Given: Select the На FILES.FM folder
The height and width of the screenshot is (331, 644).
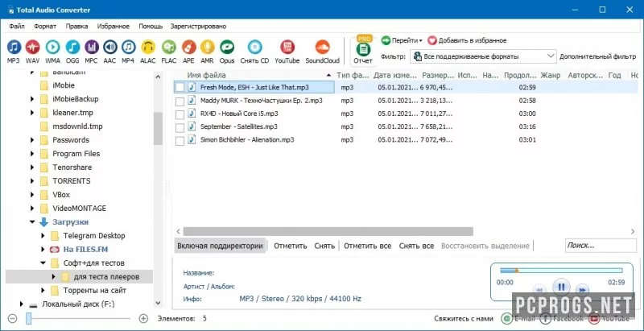Looking at the screenshot, I should (x=85, y=250).
